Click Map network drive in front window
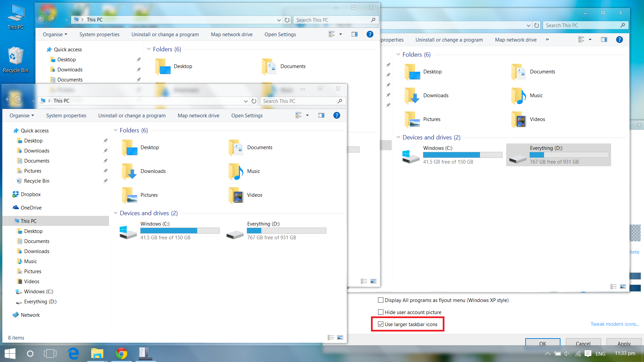Viewport: 644px width, 362px height. pyautogui.click(x=198, y=115)
